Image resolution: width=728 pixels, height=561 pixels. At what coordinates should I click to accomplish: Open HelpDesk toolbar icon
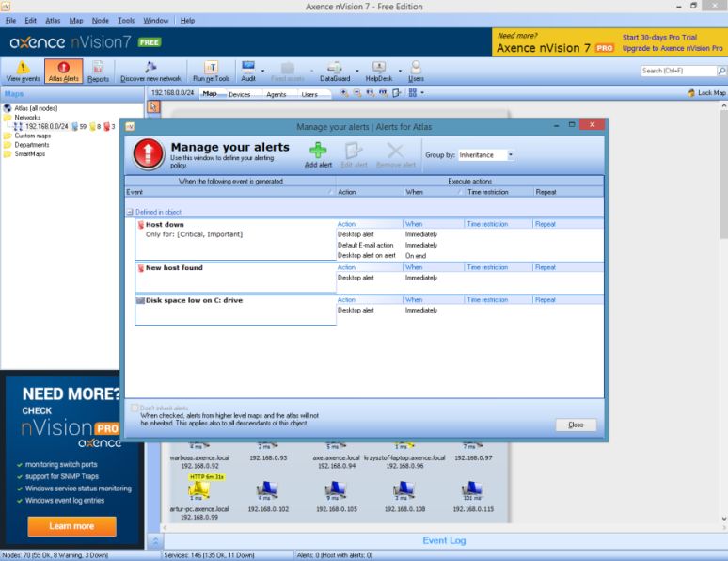pos(378,72)
